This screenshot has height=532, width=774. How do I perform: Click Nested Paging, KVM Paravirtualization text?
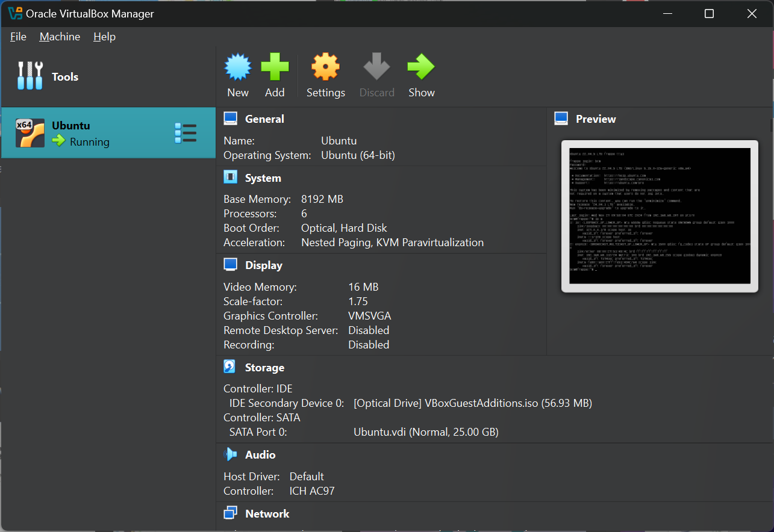click(392, 243)
